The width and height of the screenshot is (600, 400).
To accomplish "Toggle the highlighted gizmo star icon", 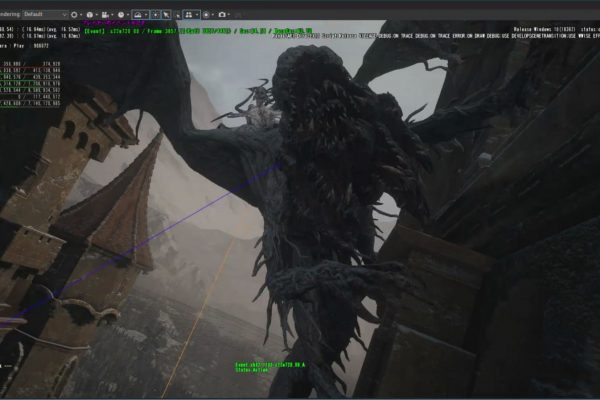I will click(155, 15).
